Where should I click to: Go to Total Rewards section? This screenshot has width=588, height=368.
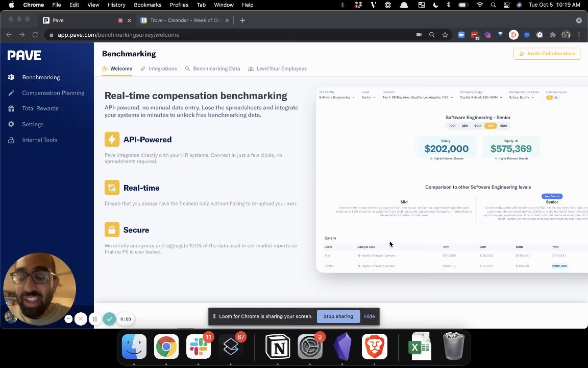tap(40, 108)
